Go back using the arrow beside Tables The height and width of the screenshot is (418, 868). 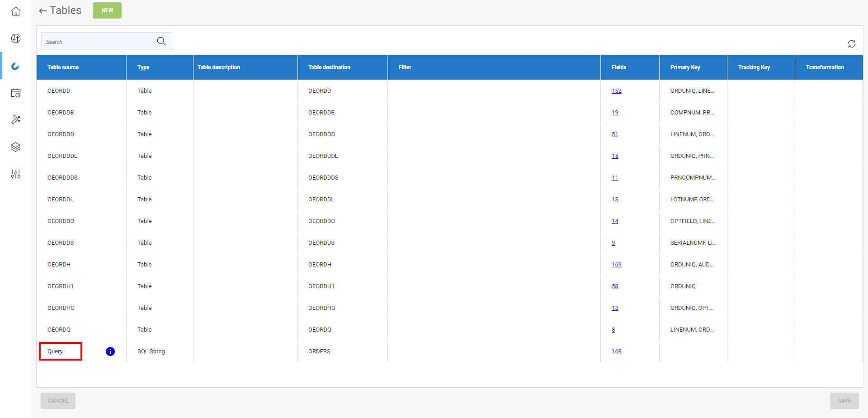click(43, 11)
